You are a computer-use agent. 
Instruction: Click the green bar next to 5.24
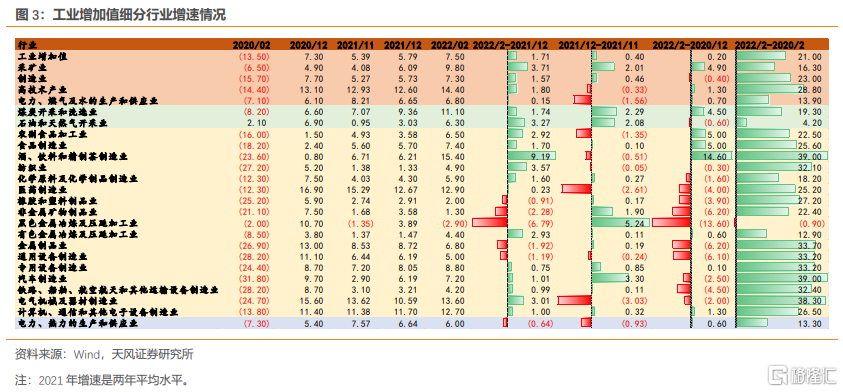click(x=620, y=223)
